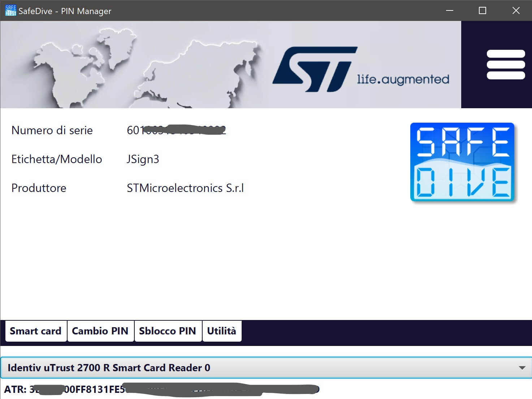The image size is (532, 399).
Task: Go to the Sblocco PIN tab
Action: pyautogui.click(x=168, y=331)
